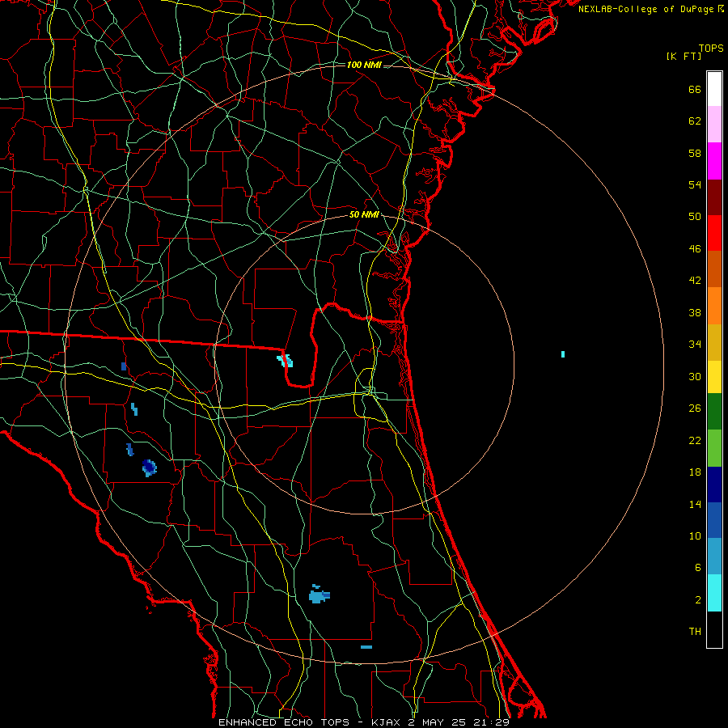This screenshot has height=728, width=728.
Task: Click the "54" legend value
Action: click(695, 184)
